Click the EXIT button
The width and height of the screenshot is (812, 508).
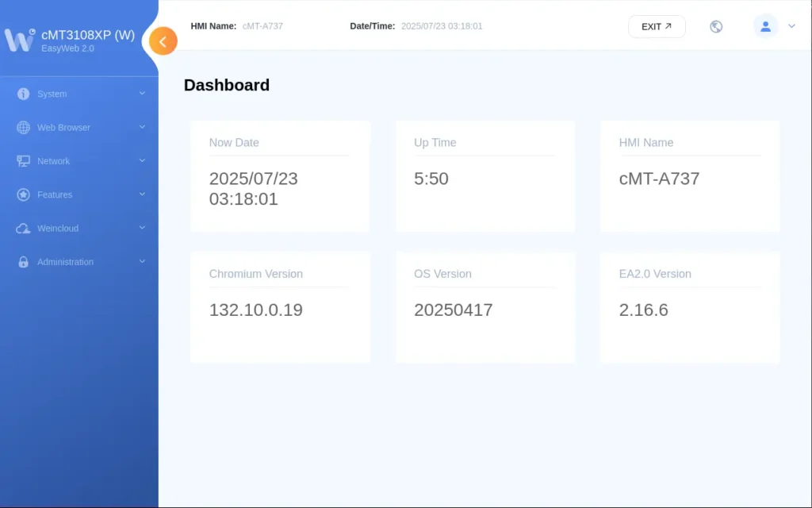pos(657,25)
